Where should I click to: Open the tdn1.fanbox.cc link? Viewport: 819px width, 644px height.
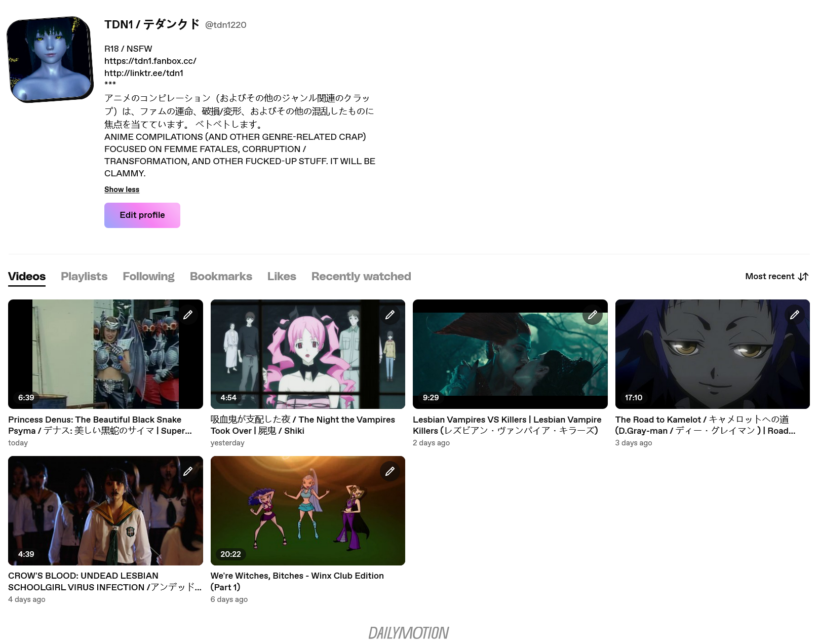[150, 61]
